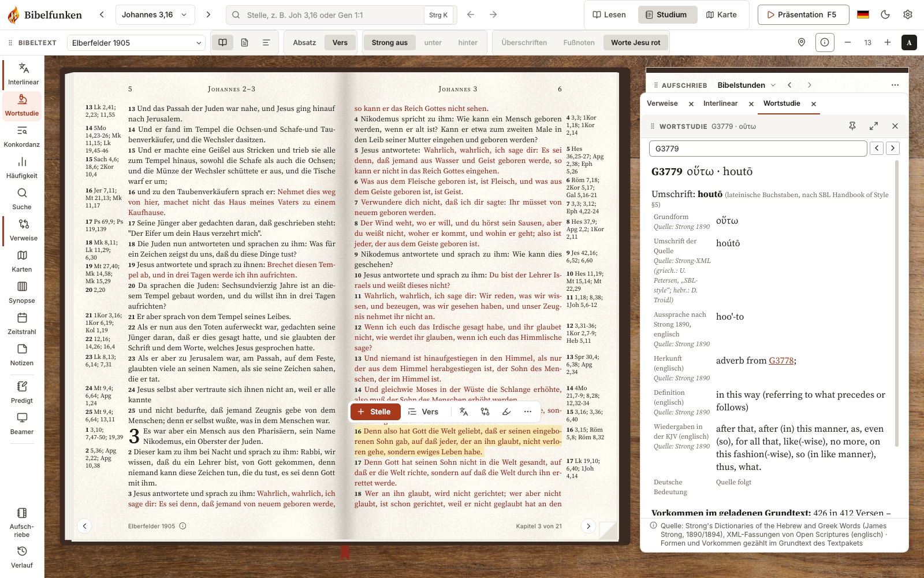The image size is (924, 578).
Task: Switch to the Lesen mode
Action: click(609, 14)
